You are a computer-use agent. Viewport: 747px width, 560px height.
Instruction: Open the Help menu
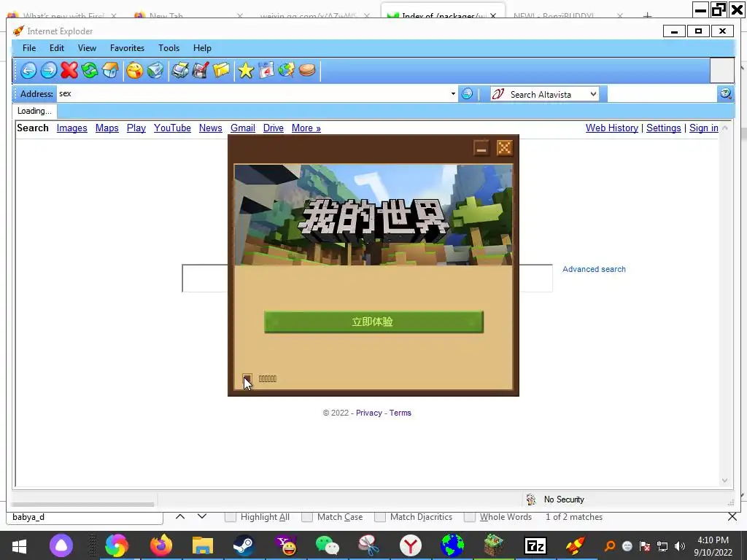click(x=202, y=48)
